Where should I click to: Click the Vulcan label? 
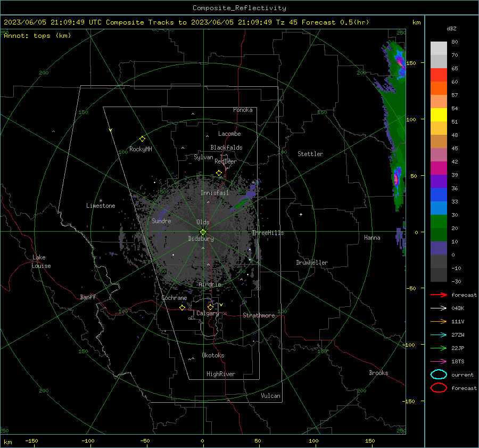(x=271, y=396)
